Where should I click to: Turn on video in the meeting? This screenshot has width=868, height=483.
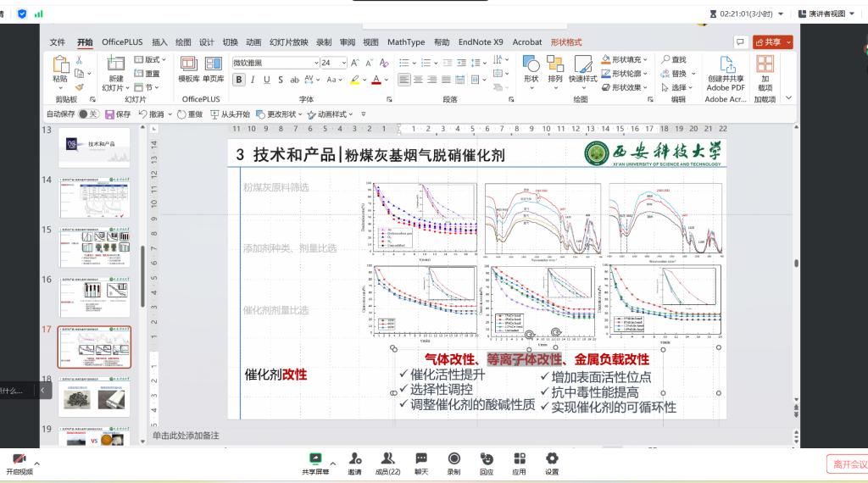(x=19, y=458)
